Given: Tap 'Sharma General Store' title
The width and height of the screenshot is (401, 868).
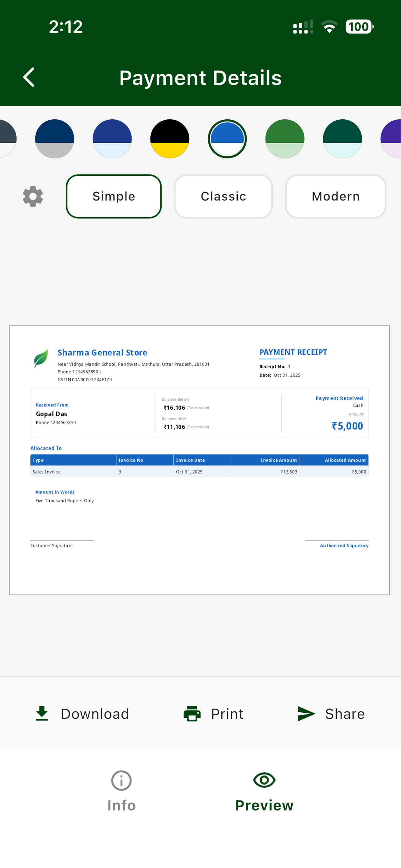Looking at the screenshot, I should [102, 352].
